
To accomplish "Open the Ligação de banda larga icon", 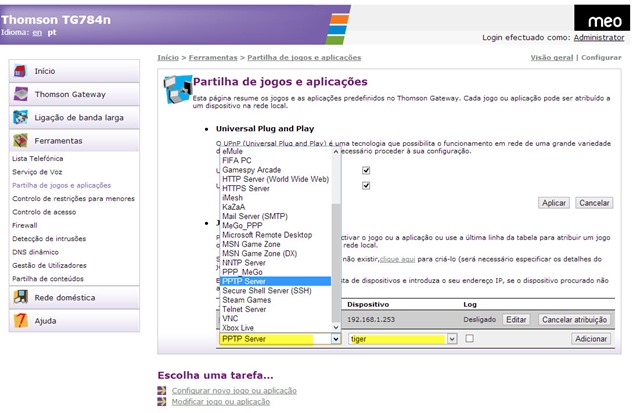I will pyautogui.click(x=21, y=117).
